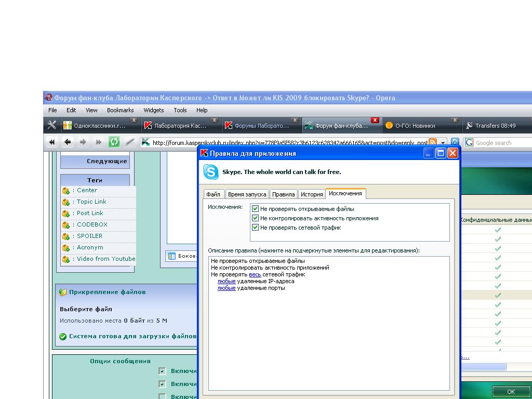Viewport: 532px width, 399px height.
Task: Go back using the Back arrow
Action: [68, 142]
